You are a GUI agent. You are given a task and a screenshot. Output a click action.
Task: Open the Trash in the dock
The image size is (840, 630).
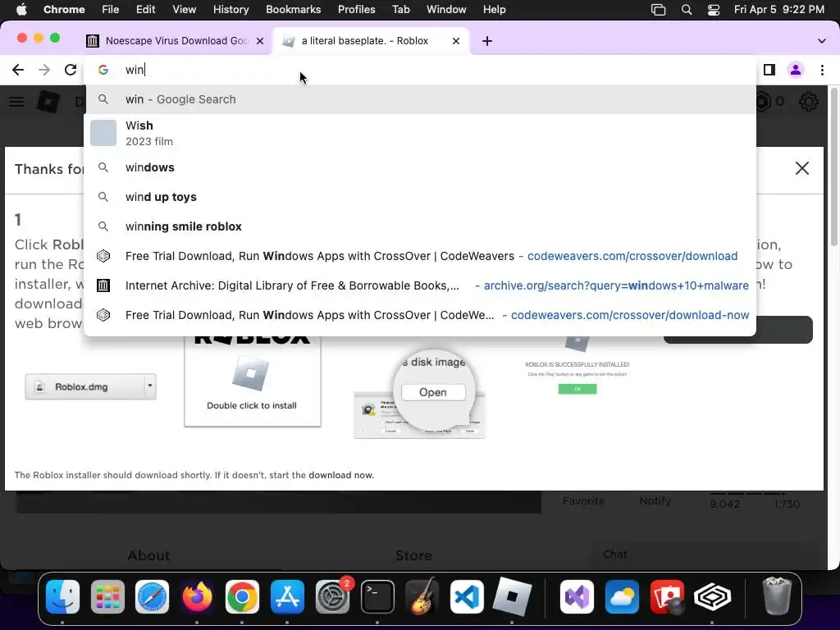[x=777, y=596]
